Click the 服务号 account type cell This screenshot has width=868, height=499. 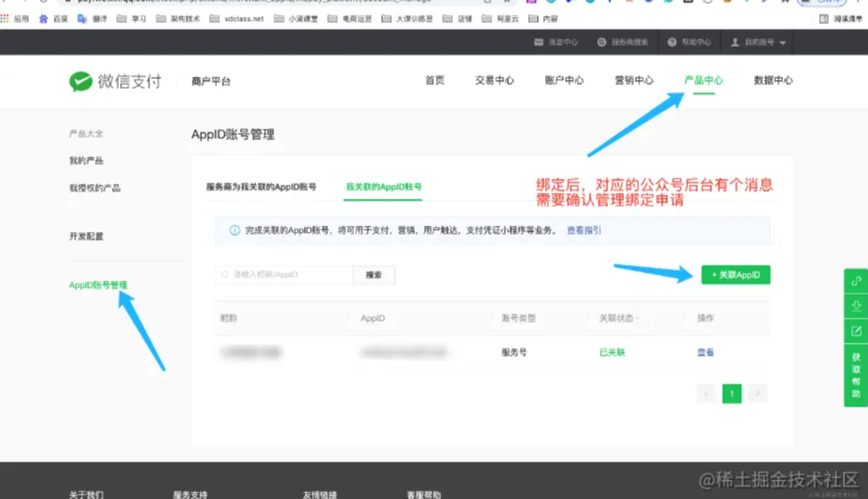[x=514, y=352]
